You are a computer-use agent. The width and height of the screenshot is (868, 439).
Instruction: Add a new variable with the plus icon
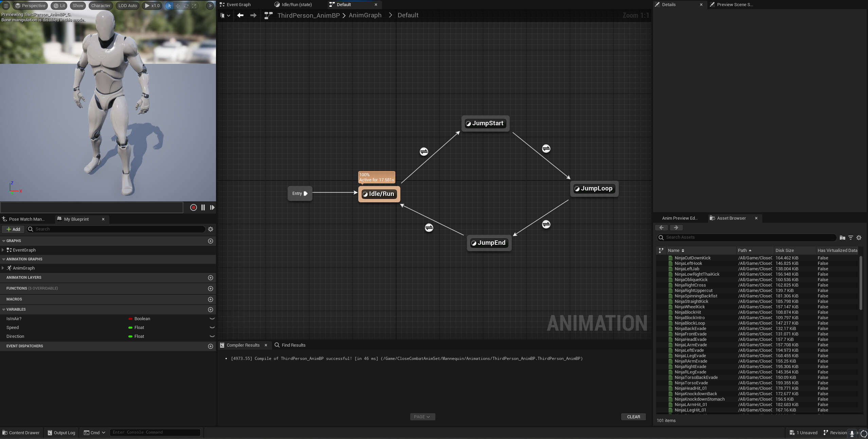coord(211,310)
